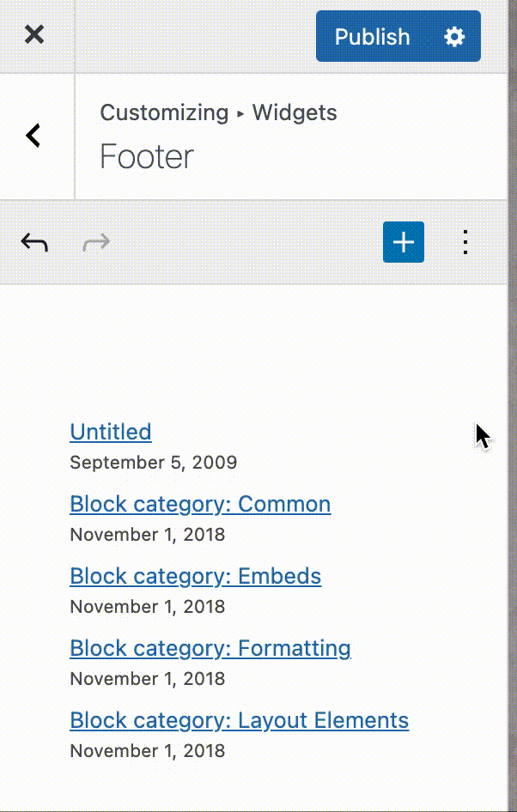This screenshot has width=517, height=812.
Task: Undo the last change
Action: point(34,243)
